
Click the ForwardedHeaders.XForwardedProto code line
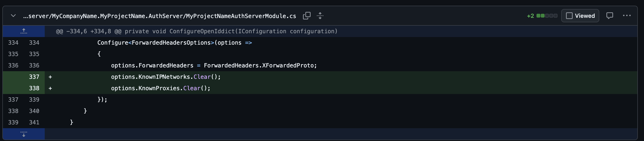point(214,65)
